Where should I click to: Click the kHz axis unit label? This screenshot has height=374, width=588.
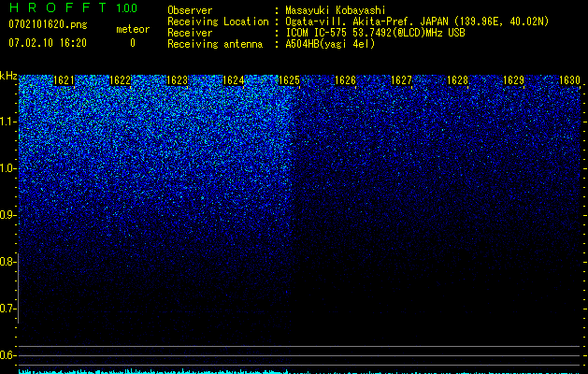8,76
